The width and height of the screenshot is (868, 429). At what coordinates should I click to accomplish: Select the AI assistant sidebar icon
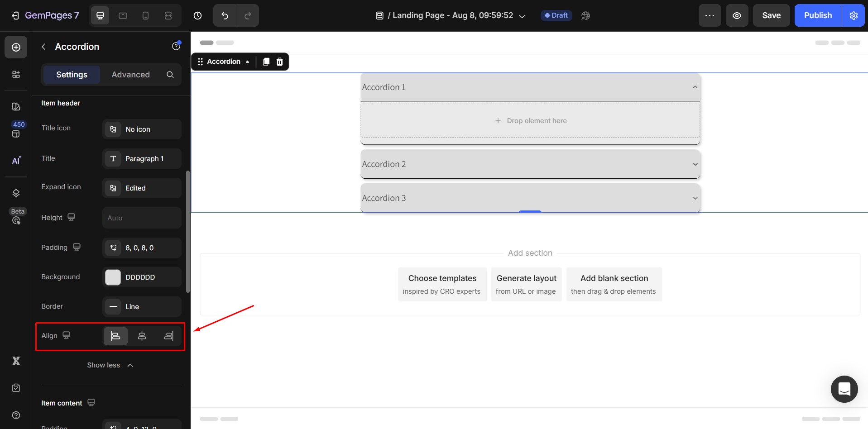tap(16, 160)
